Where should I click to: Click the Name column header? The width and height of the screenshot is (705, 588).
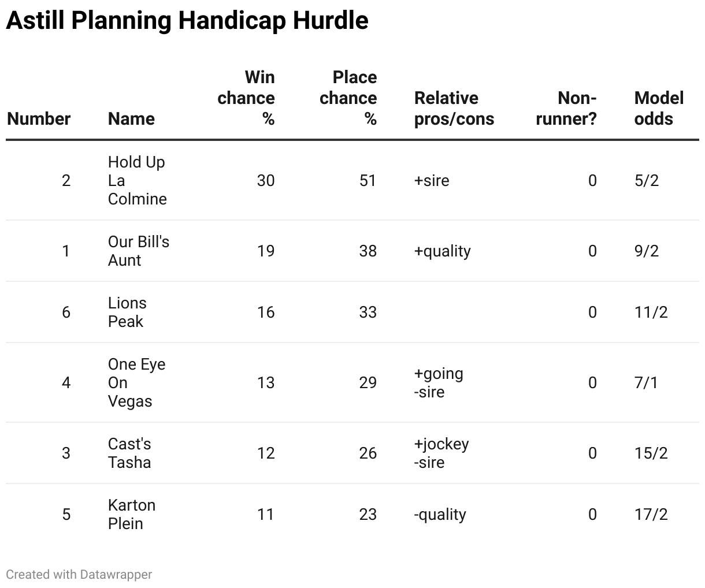tap(131, 119)
